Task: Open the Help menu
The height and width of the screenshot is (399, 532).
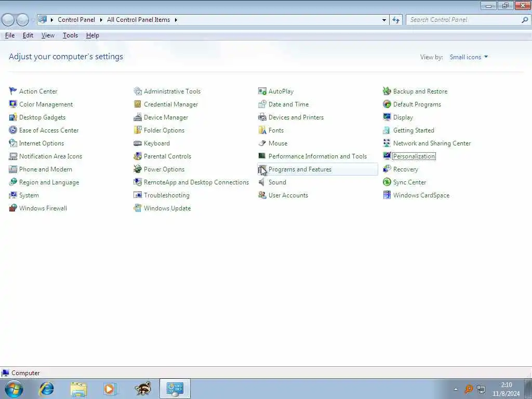Action: click(92, 35)
